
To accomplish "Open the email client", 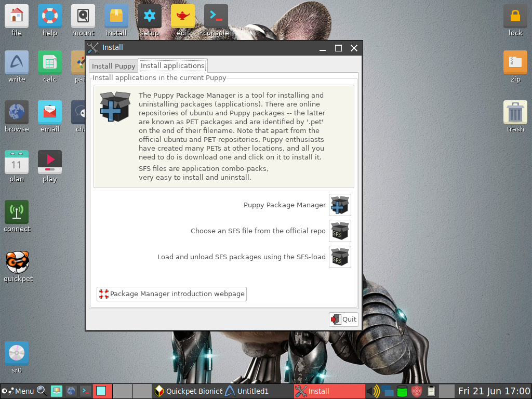I will (x=49, y=112).
